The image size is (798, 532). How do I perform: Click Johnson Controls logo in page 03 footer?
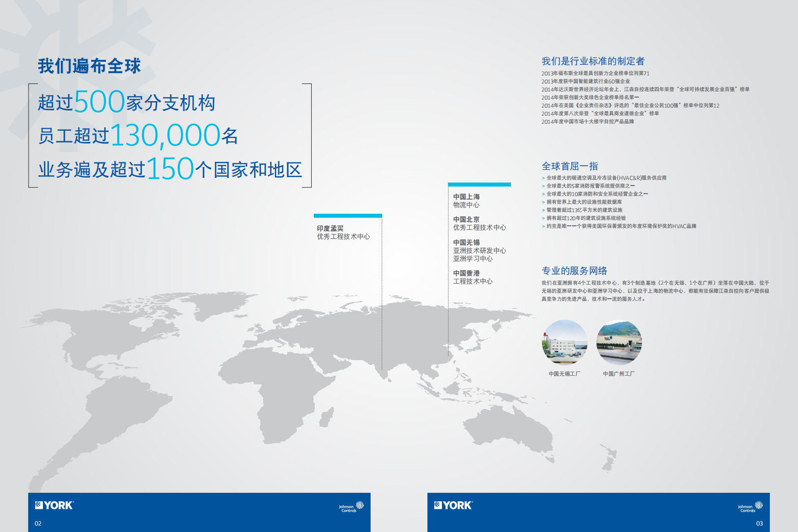click(x=750, y=507)
